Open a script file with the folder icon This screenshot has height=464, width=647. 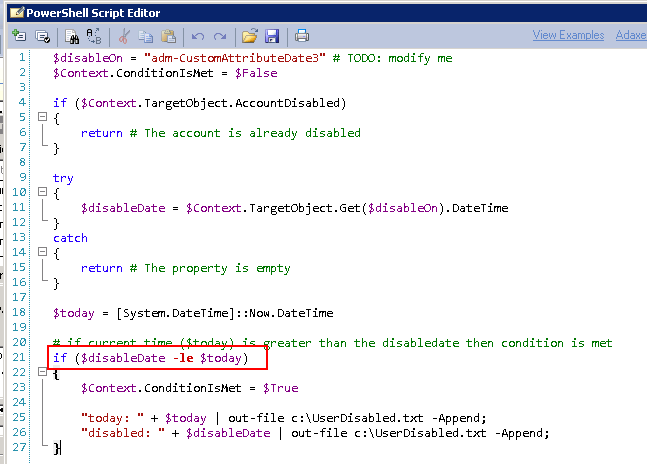(x=250, y=36)
